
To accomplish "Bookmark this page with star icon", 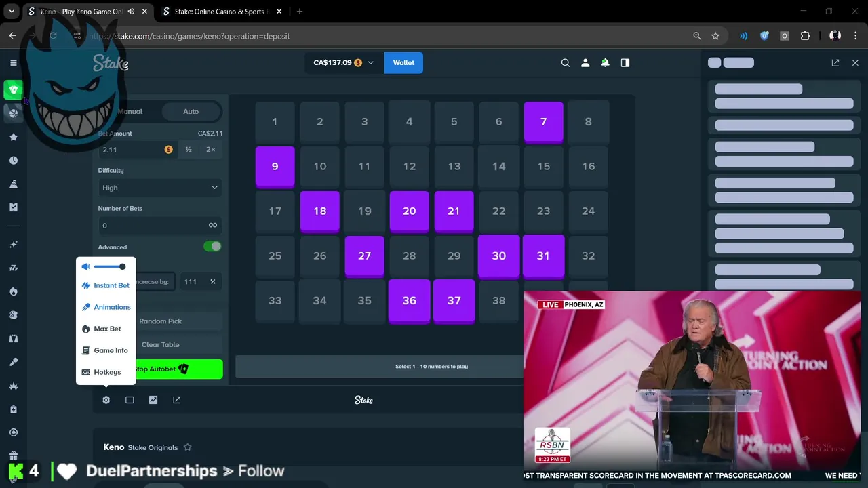I will 715,36.
